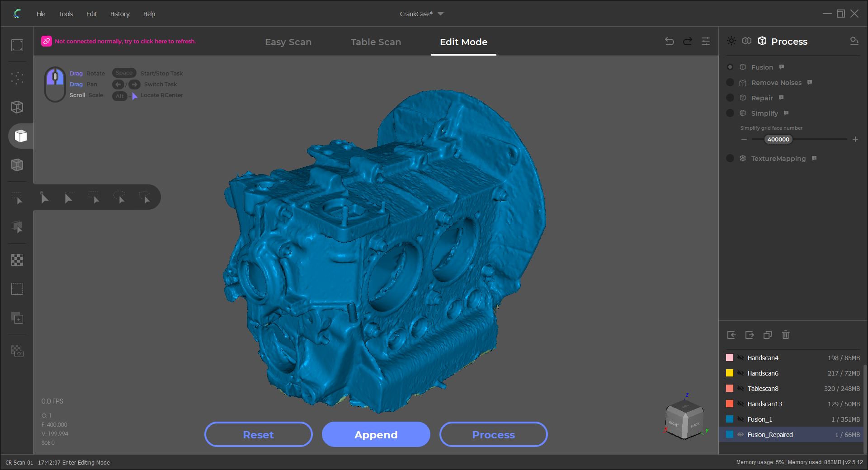Screen dimensions: 868x470
Task: Click the 400000 simplify slider handle
Action: tap(778, 139)
